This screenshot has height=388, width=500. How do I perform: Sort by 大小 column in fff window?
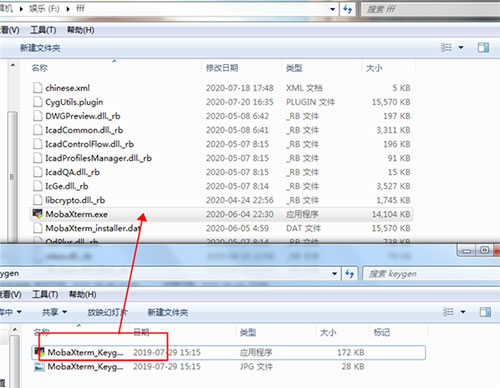tap(374, 68)
